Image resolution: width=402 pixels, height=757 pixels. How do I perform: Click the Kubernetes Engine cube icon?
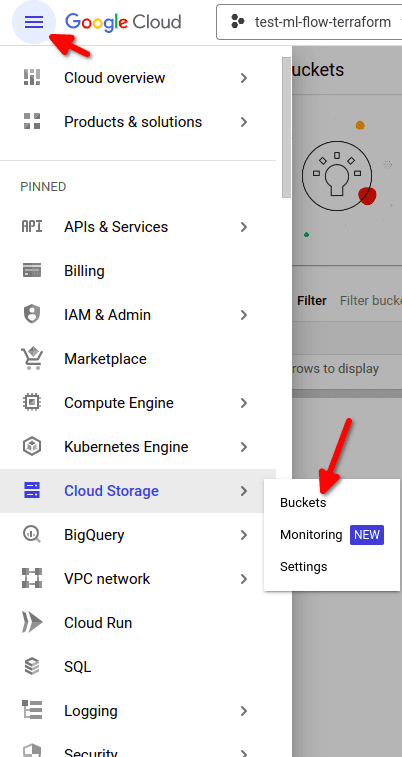click(32, 447)
